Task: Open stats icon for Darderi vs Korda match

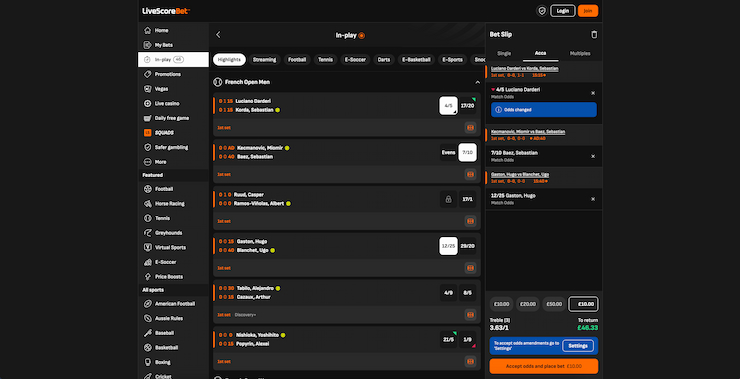Action: pos(470,127)
